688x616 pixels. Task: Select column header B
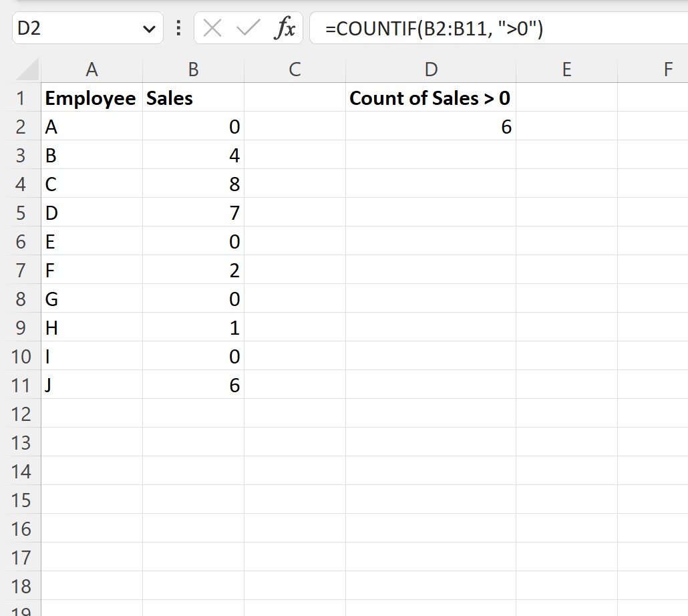(x=193, y=69)
